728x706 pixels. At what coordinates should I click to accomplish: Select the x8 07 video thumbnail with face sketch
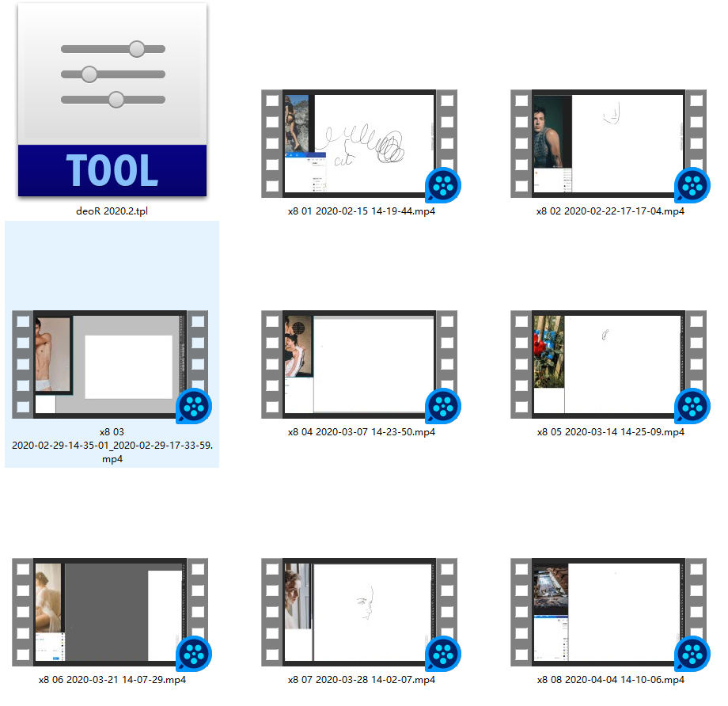pyautogui.click(x=359, y=609)
